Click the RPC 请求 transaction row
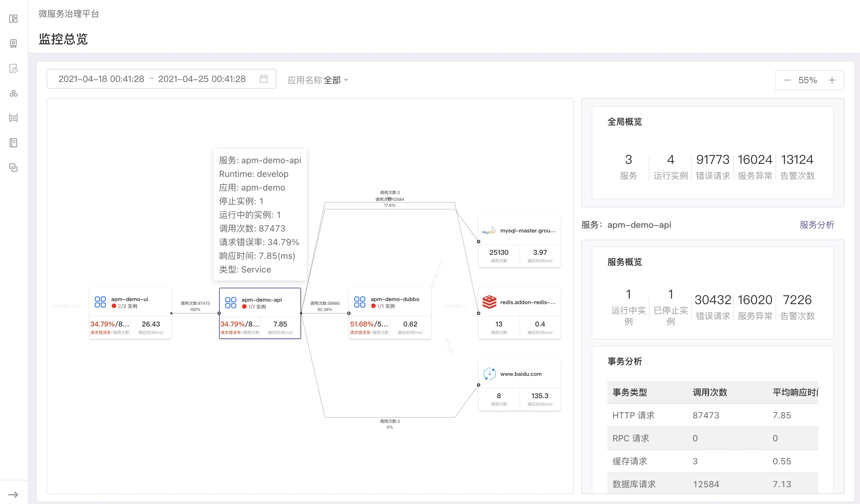860x504 pixels. click(x=713, y=438)
